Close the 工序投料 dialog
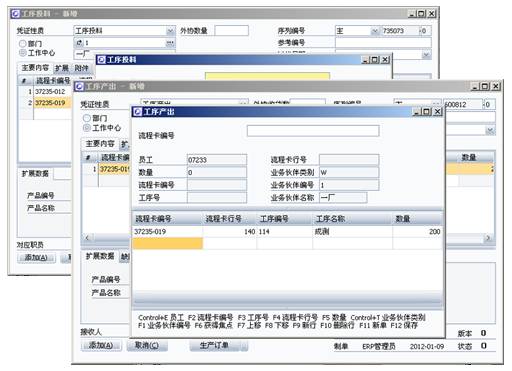512x371 pixels. [385, 60]
